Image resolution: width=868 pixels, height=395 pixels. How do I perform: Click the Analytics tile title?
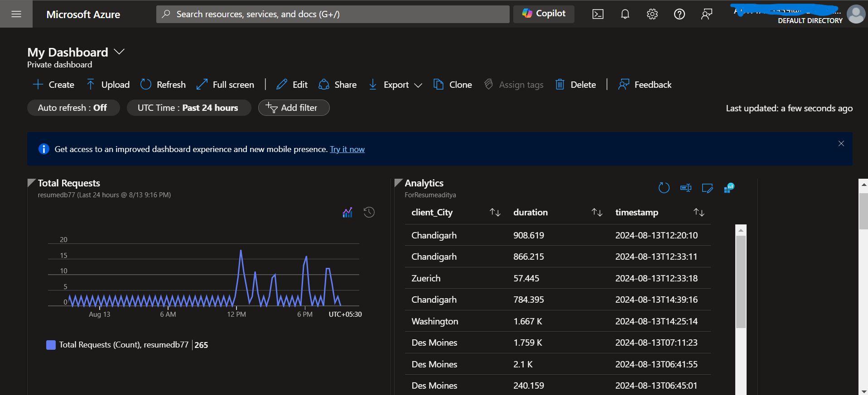coord(424,183)
